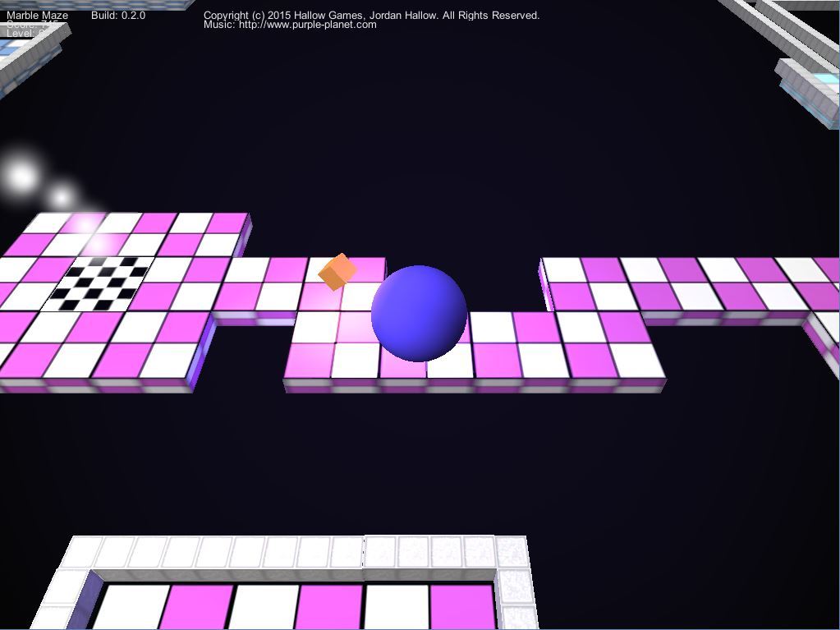Click the Score readout
This screenshot has width=840, height=630.
click(25, 25)
